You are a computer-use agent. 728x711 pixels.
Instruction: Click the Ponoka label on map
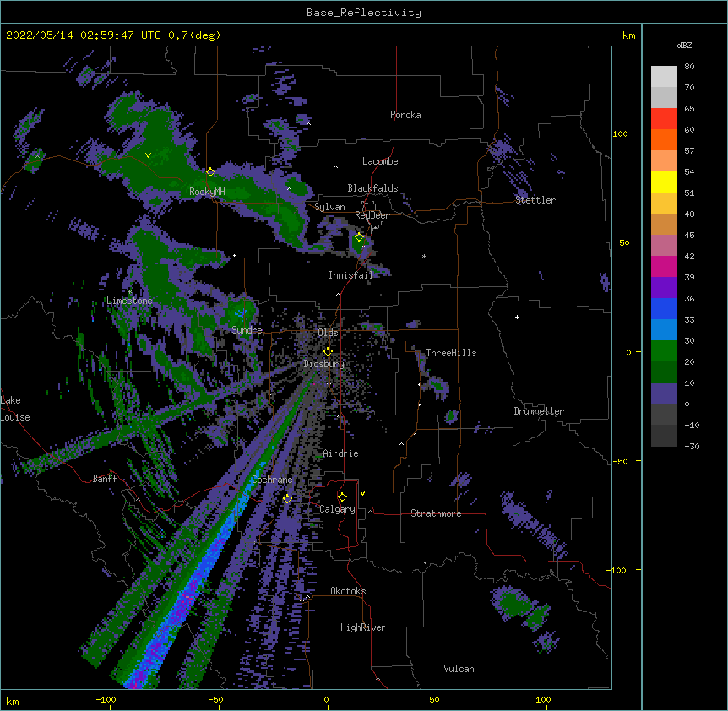(x=405, y=115)
